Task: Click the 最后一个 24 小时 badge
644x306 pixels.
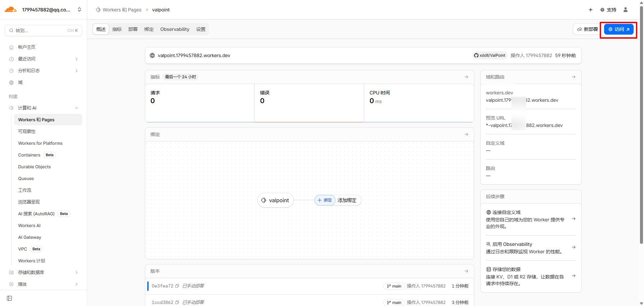Action: coord(180,77)
